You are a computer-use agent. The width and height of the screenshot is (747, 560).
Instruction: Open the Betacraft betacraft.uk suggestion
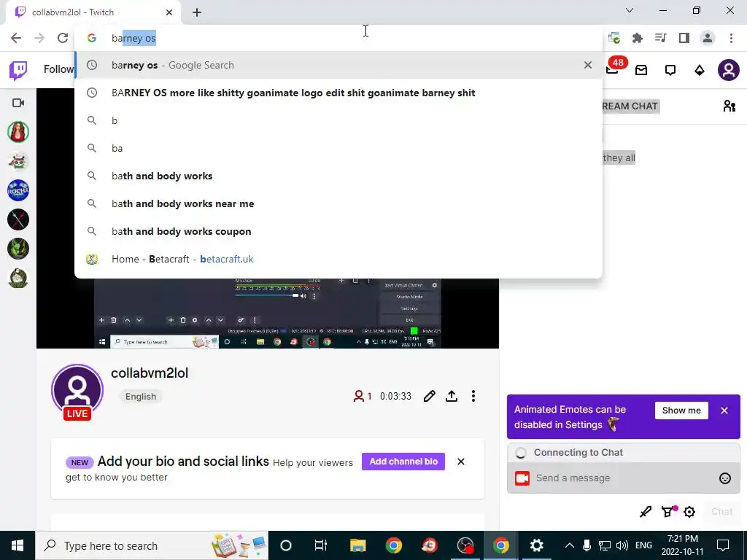(x=338, y=259)
